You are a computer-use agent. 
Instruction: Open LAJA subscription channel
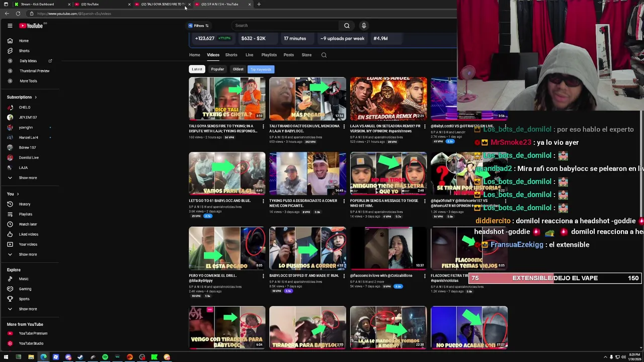[23, 167]
